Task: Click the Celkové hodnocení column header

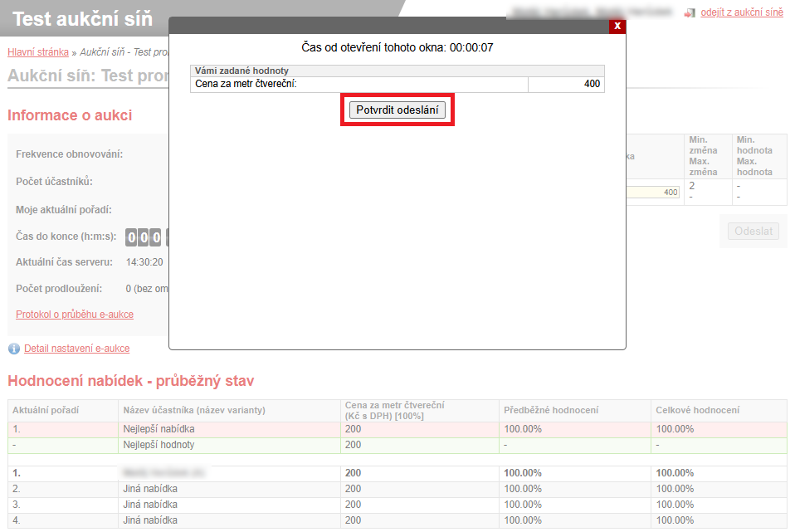Action: tap(698, 410)
